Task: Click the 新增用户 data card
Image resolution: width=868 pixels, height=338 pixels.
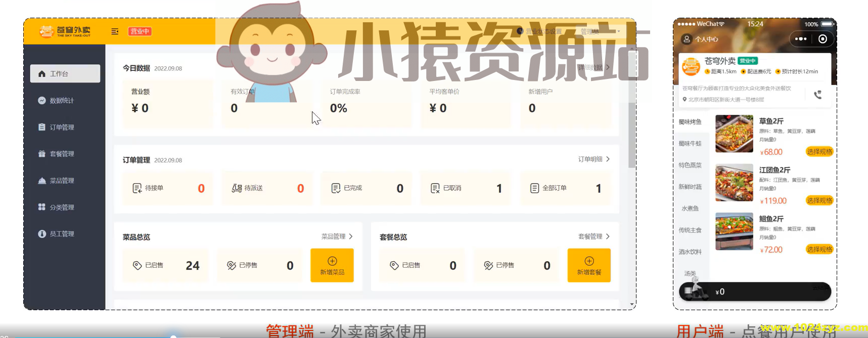Action: point(565,104)
